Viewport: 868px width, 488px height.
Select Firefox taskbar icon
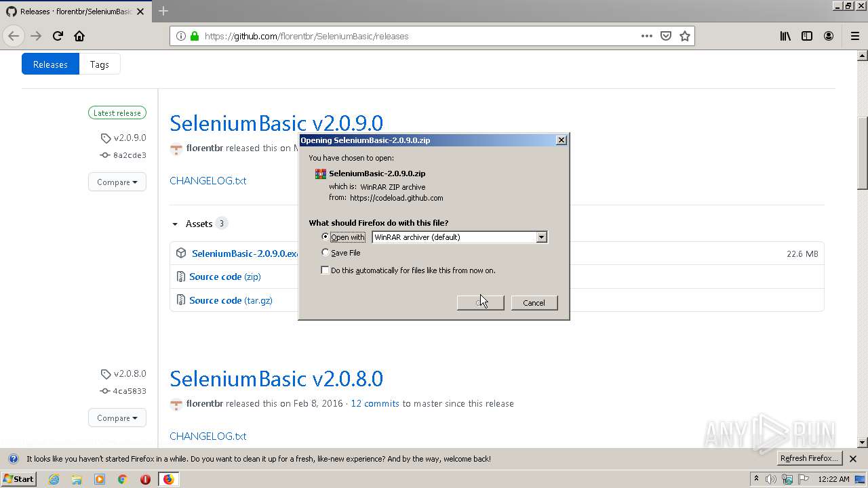pyautogui.click(x=168, y=479)
